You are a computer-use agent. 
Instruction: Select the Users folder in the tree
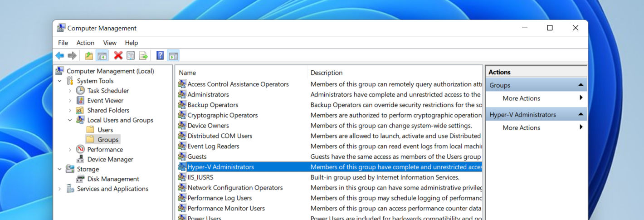click(x=105, y=130)
